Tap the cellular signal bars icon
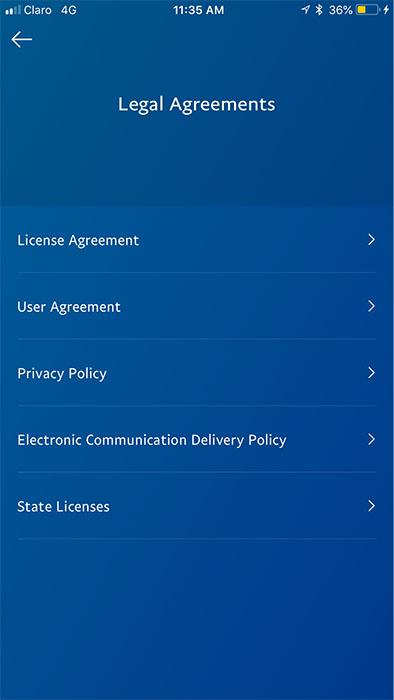The width and height of the screenshot is (394, 700). pos(13,10)
